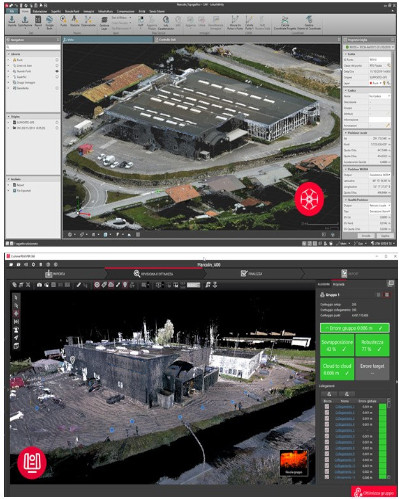The height and width of the screenshot is (499, 399).
Task: Click the red circular target icon in Cyclone's toolbar
Action: pyautogui.click(x=97, y=285)
